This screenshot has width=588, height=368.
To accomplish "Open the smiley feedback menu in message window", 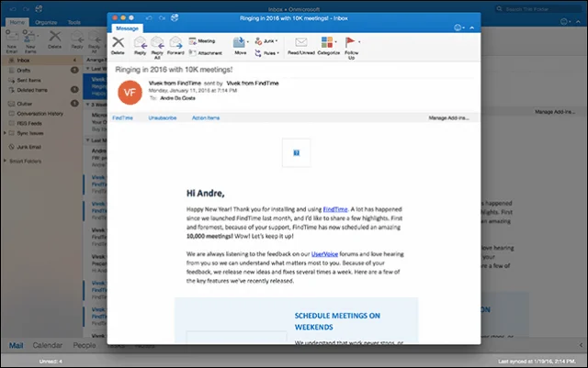I will (x=458, y=28).
